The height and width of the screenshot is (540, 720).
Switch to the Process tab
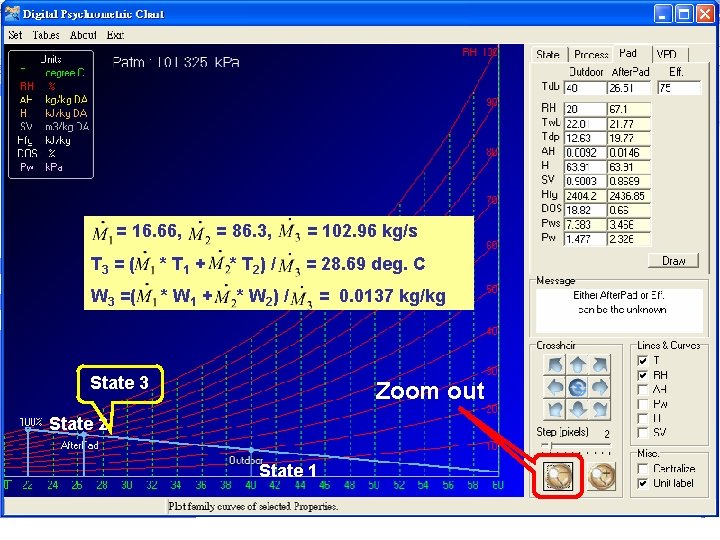(591, 55)
